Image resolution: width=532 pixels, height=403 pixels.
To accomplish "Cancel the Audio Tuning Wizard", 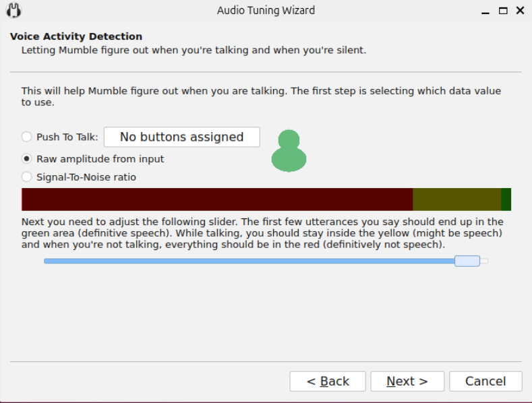I will click(485, 381).
